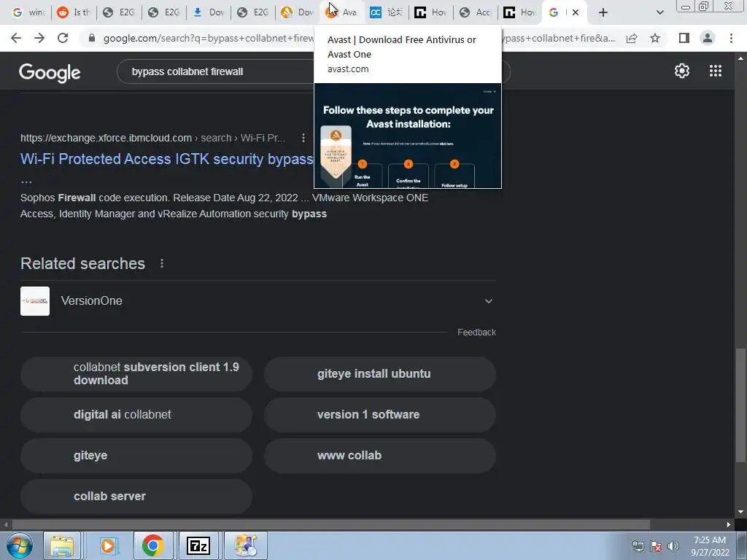Open Action Center flag icon
747x560 pixels.
(656, 546)
